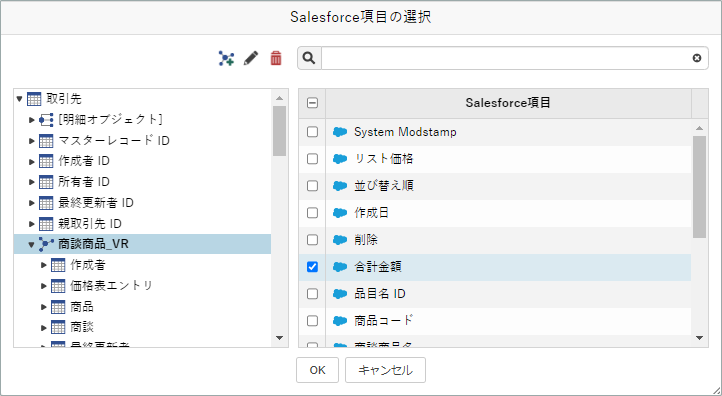Click Salesforce cloud icon for 並び替え順

tap(340, 186)
